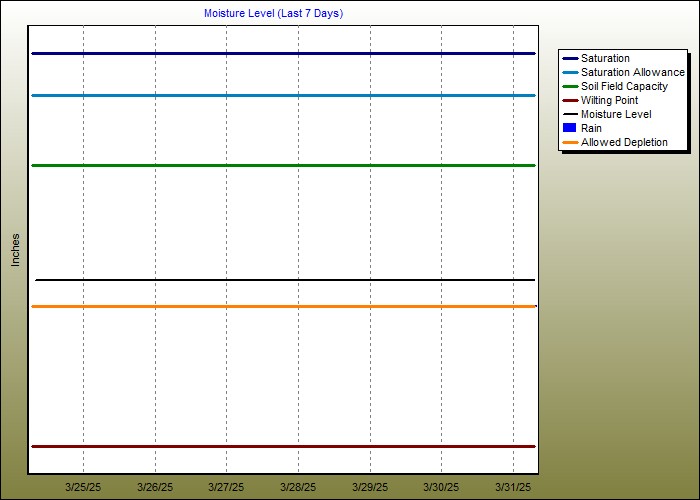Select the 3/31/25 date label
Screen dimensions: 700x500
[513, 487]
